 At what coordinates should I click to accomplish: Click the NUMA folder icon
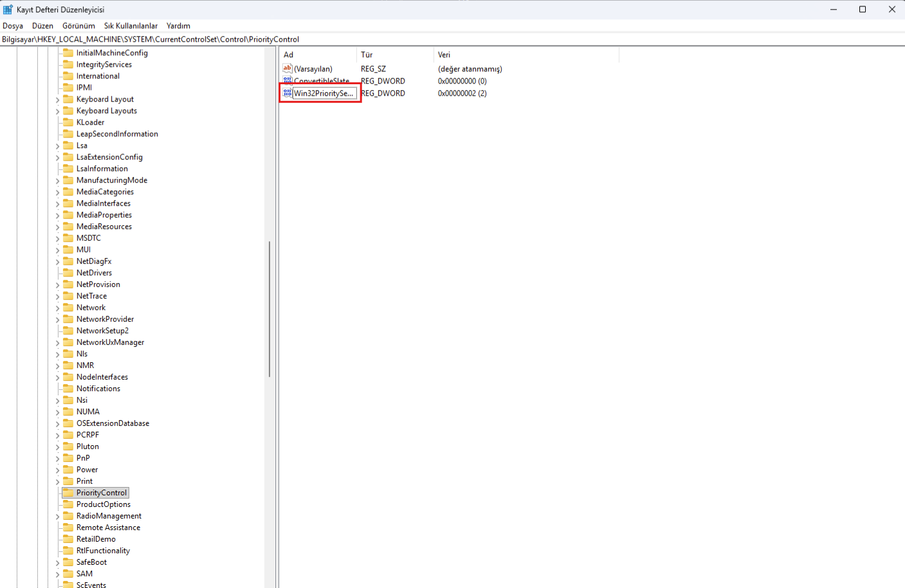coord(68,412)
